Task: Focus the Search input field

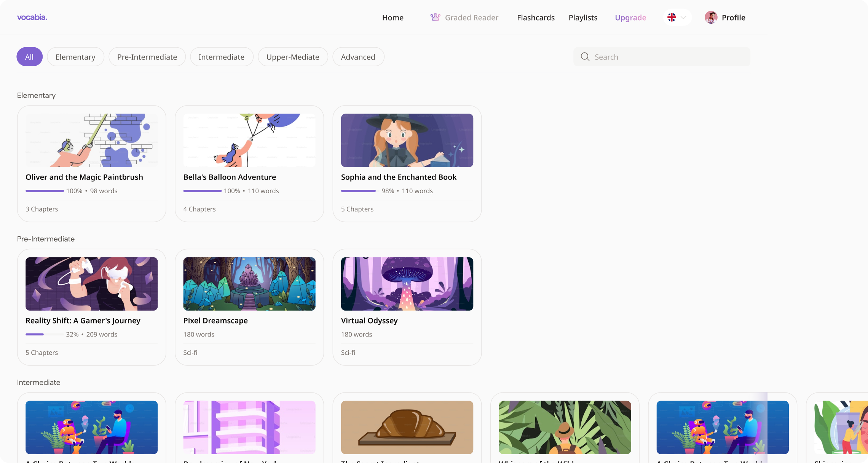Action: (x=662, y=57)
